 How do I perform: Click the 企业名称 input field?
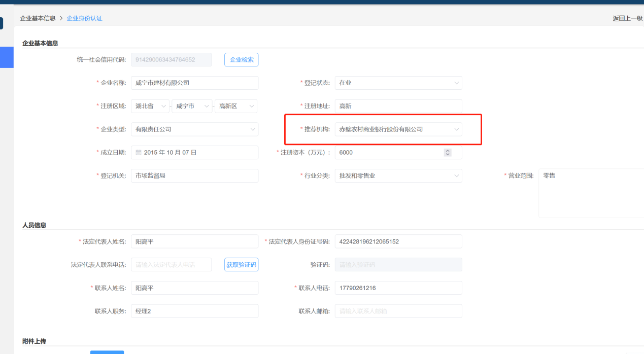(194, 83)
